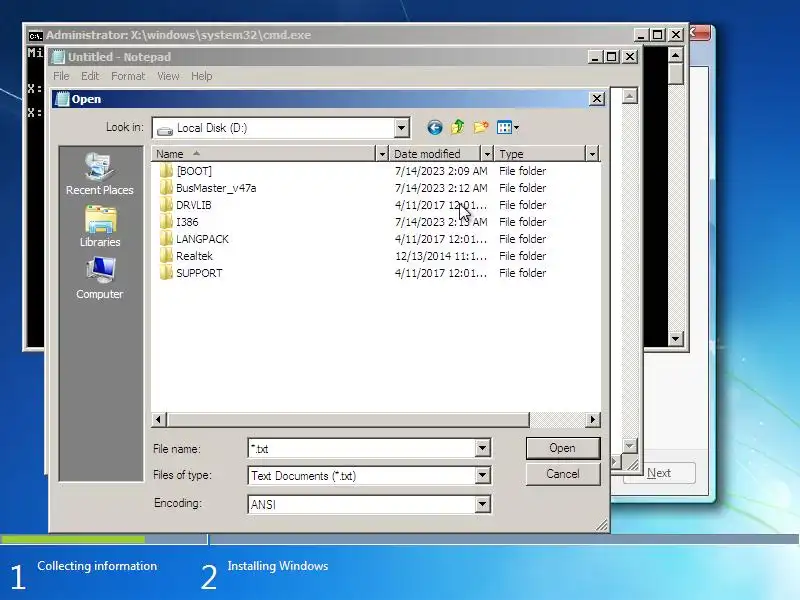Image resolution: width=800 pixels, height=600 pixels.
Task: Click the Local Disk drive icon
Action: (x=165, y=131)
